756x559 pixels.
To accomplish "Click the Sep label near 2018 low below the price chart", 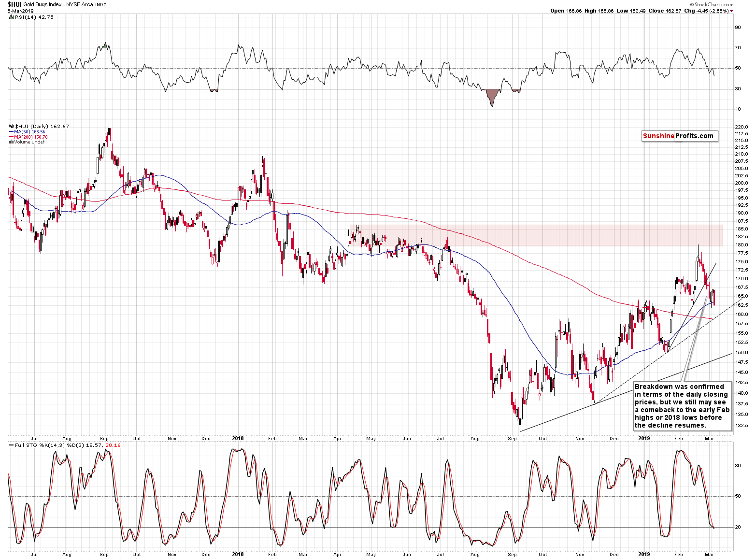I will point(512,439).
